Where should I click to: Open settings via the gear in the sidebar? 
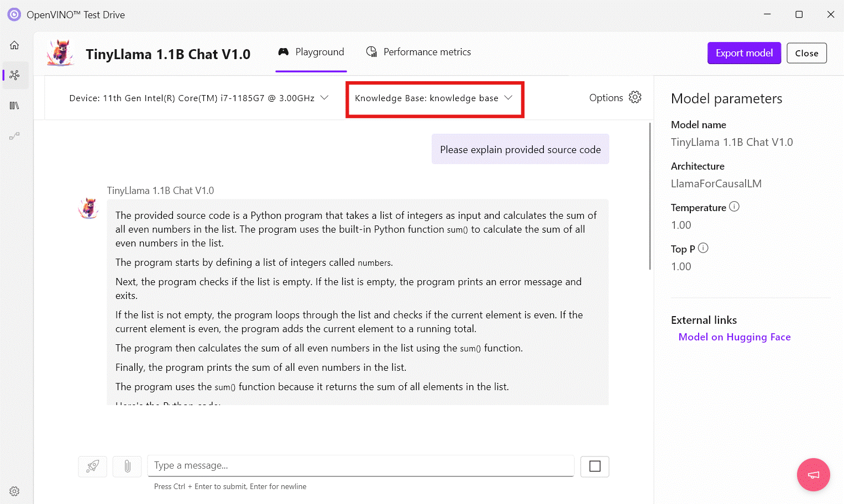tap(14, 491)
